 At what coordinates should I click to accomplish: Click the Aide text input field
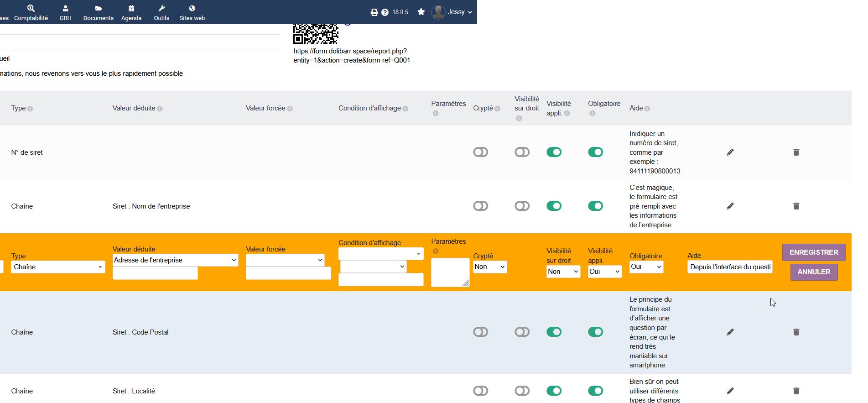tap(730, 267)
